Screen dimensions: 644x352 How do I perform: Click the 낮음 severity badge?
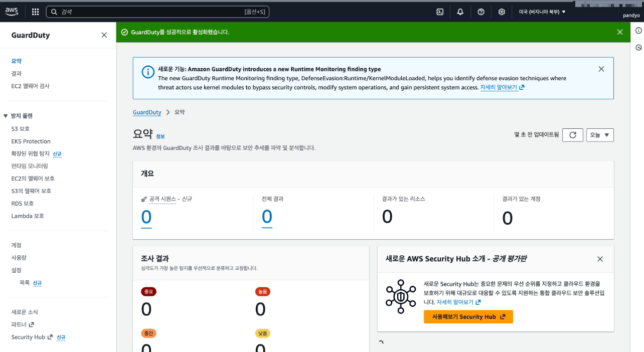tap(263, 333)
